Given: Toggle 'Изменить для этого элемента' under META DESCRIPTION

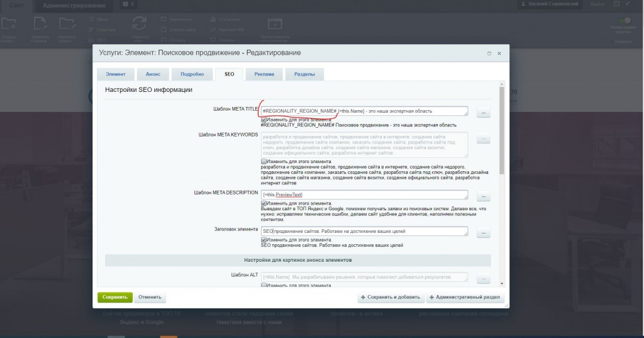Looking at the screenshot, I should point(264,203).
